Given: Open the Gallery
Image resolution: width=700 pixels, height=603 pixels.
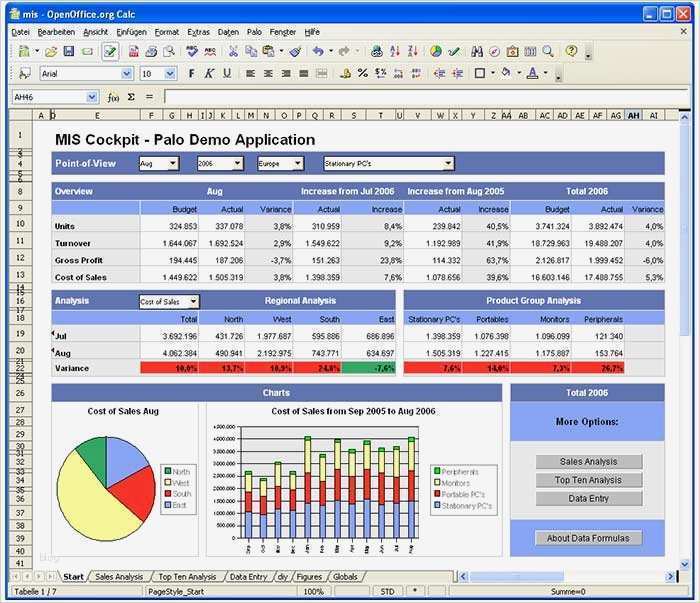Looking at the screenshot, I should [x=512, y=51].
